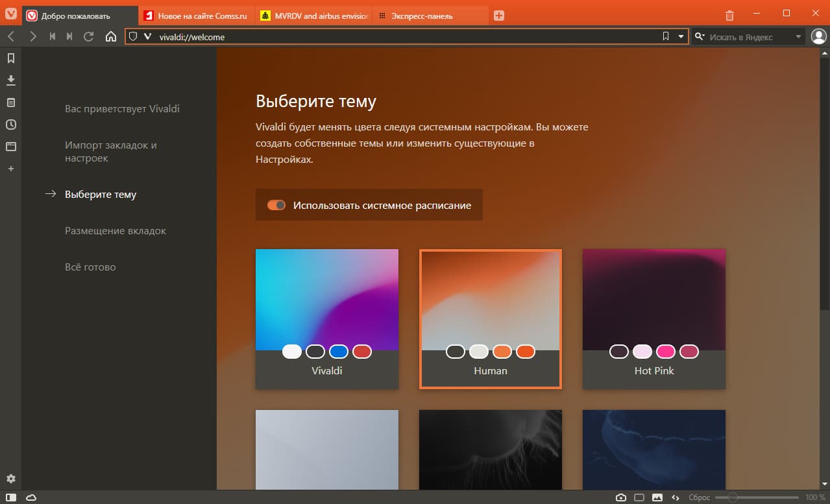Select the white swatch on Vivaldi theme
This screenshot has height=504, width=830.
pos(292,352)
